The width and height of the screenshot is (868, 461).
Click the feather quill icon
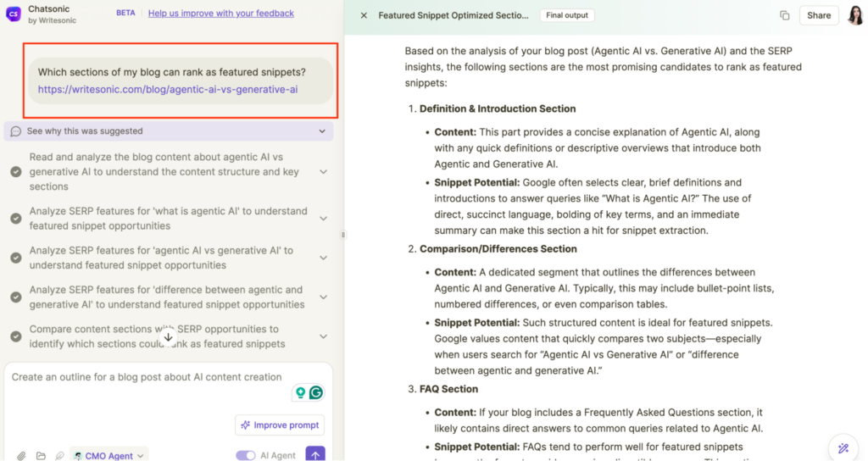pos(59,456)
